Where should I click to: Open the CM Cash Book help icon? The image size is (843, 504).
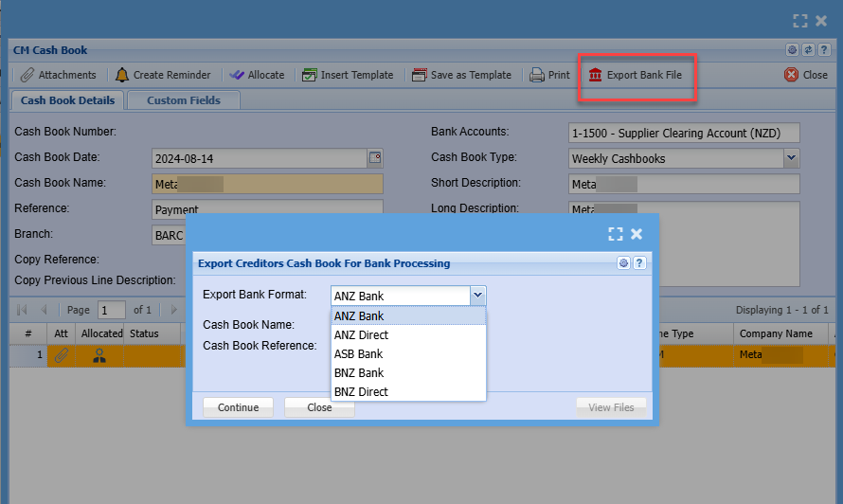(824, 50)
